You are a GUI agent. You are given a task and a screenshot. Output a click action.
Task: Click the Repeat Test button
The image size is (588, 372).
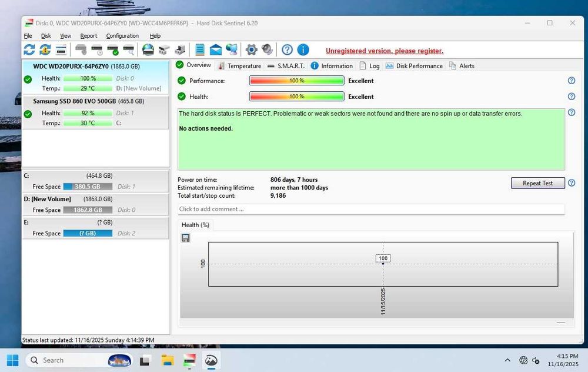pyautogui.click(x=538, y=183)
